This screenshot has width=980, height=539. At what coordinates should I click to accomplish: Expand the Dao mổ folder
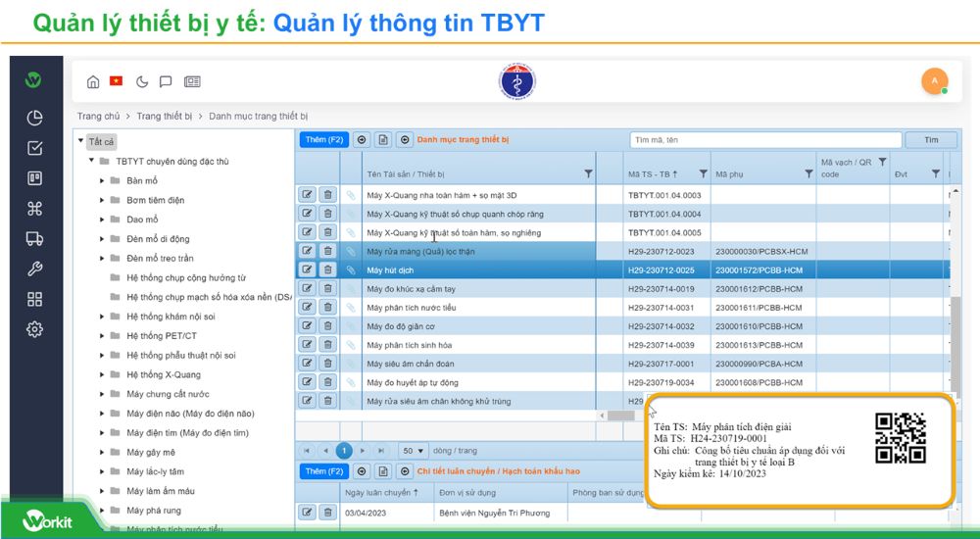pyautogui.click(x=102, y=220)
